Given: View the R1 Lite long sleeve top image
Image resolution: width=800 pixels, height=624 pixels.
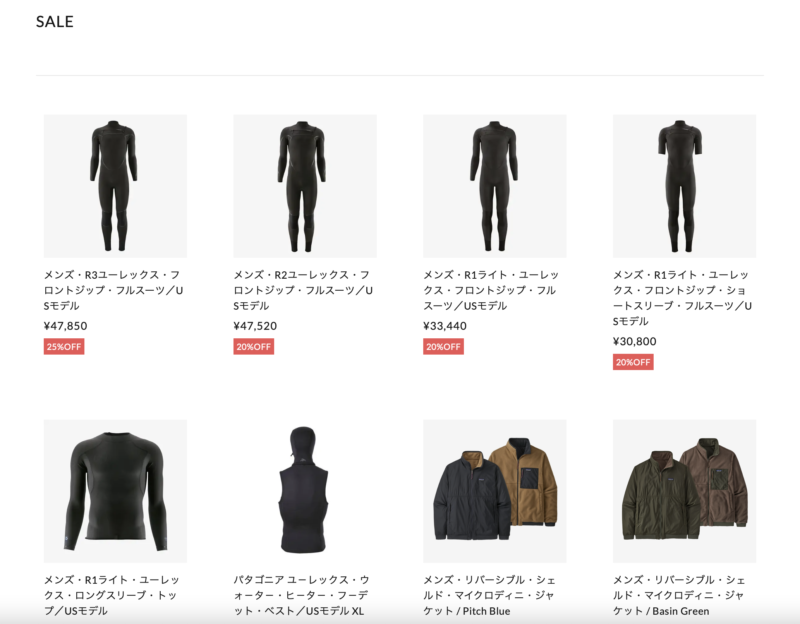Looking at the screenshot, I should point(115,491).
